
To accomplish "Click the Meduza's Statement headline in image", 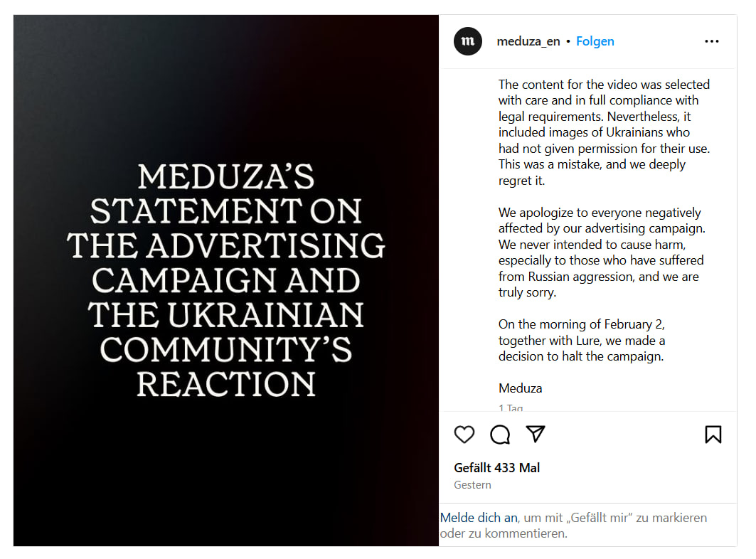I will [226, 280].
